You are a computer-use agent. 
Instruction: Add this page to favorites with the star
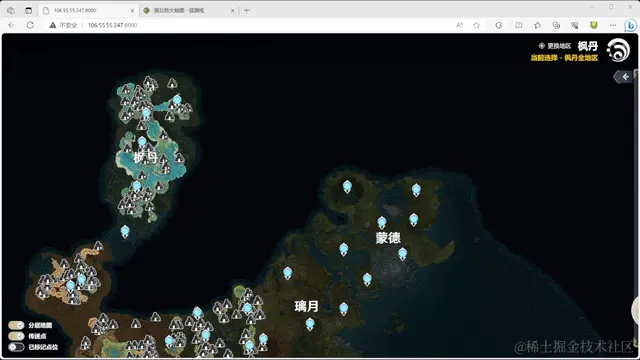(x=476, y=25)
